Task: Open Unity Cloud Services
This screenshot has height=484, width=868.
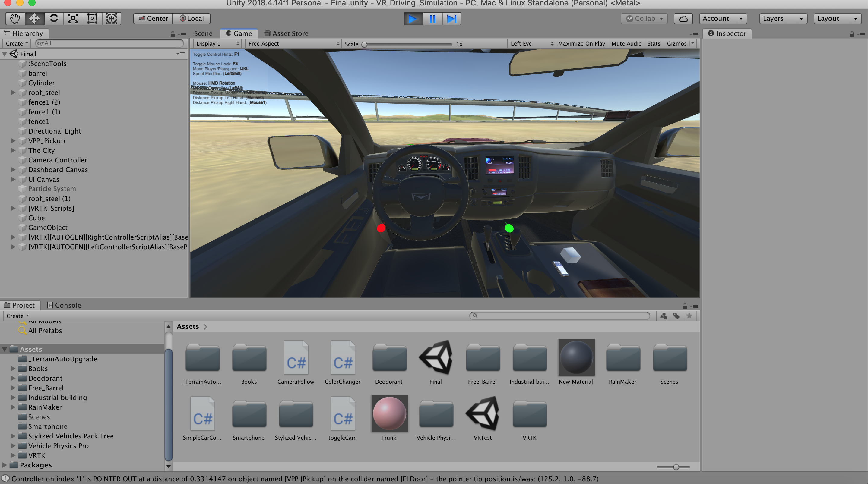Action: pos(683,18)
